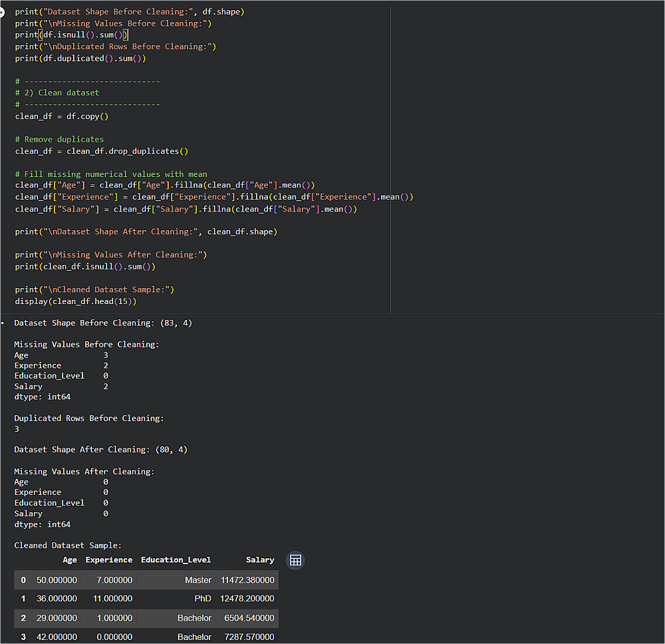This screenshot has width=665, height=644.
Task: Select the Salary column header
Action: (260, 560)
